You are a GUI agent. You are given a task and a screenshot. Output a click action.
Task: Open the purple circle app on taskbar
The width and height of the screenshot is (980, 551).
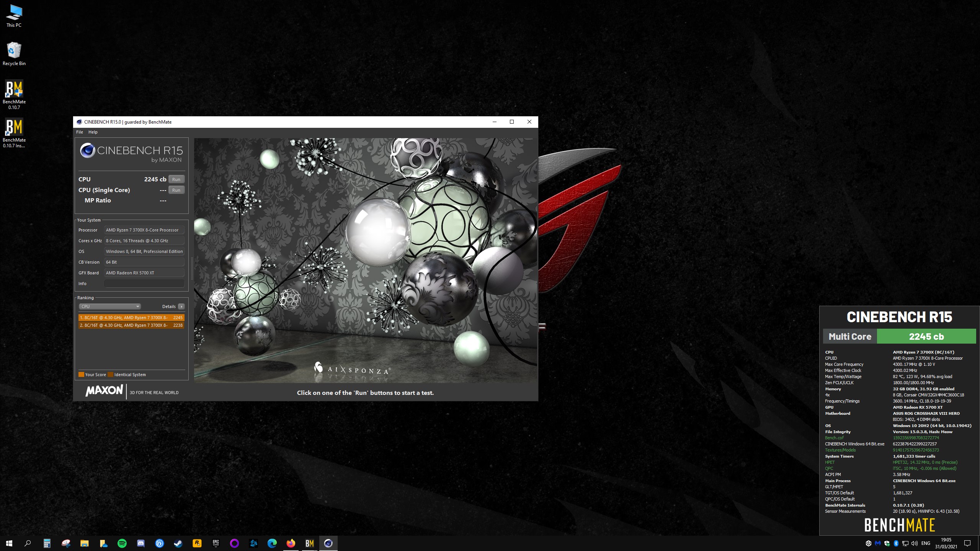point(235,543)
